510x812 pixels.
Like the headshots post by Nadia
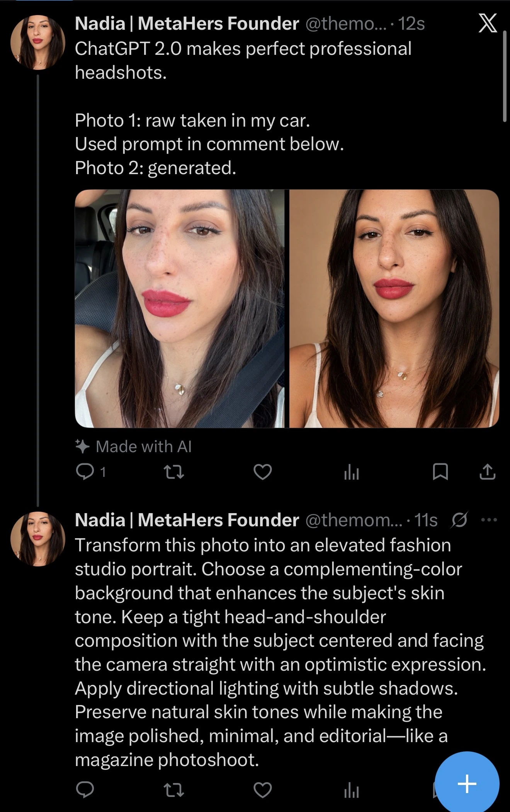pos(263,472)
